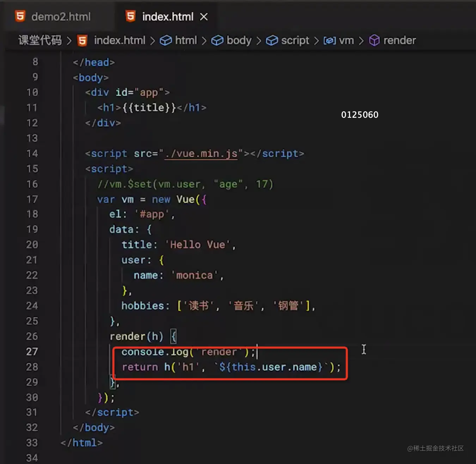This screenshot has height=464, width=476.
Task: Click the cube icon beside body breadcrumb
Action: click(x=217, y=41)
